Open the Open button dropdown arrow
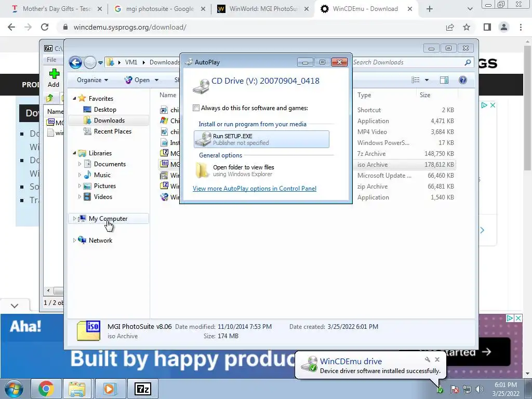This screenshot has width=532, height=399. pos(156,80)
